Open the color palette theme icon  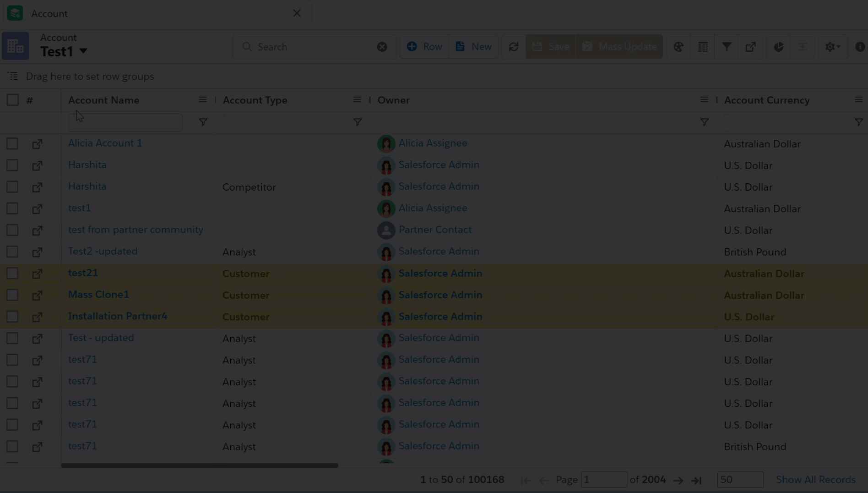[678, 47]
